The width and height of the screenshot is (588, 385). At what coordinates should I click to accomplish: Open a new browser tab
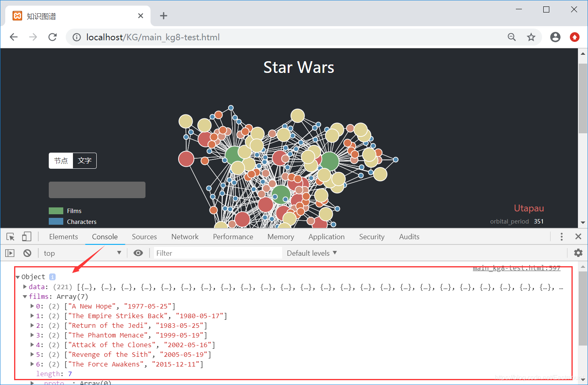163,16
